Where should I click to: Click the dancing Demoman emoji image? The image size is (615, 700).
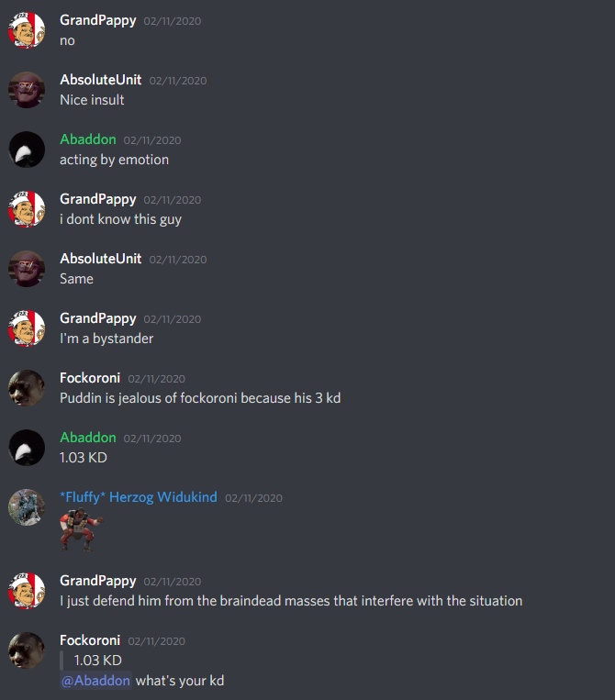click(82, 530)
